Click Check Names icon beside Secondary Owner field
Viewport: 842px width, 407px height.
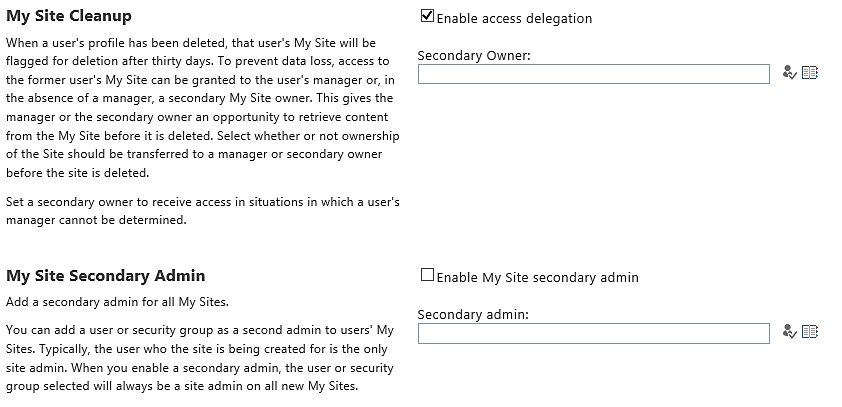(x=789, y=73)
